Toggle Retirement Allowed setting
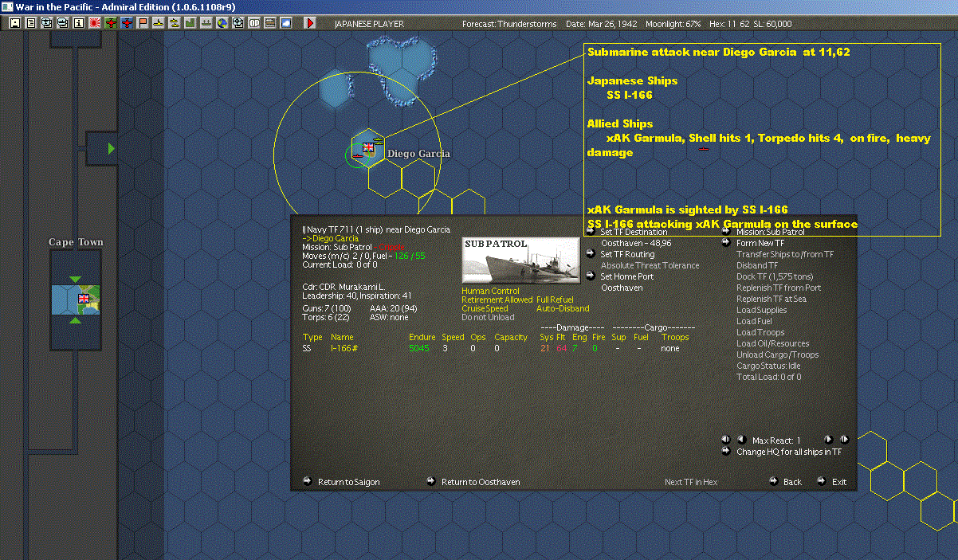Image resolution: width=958 pixels, height=560 pixels. click(497, 300)
